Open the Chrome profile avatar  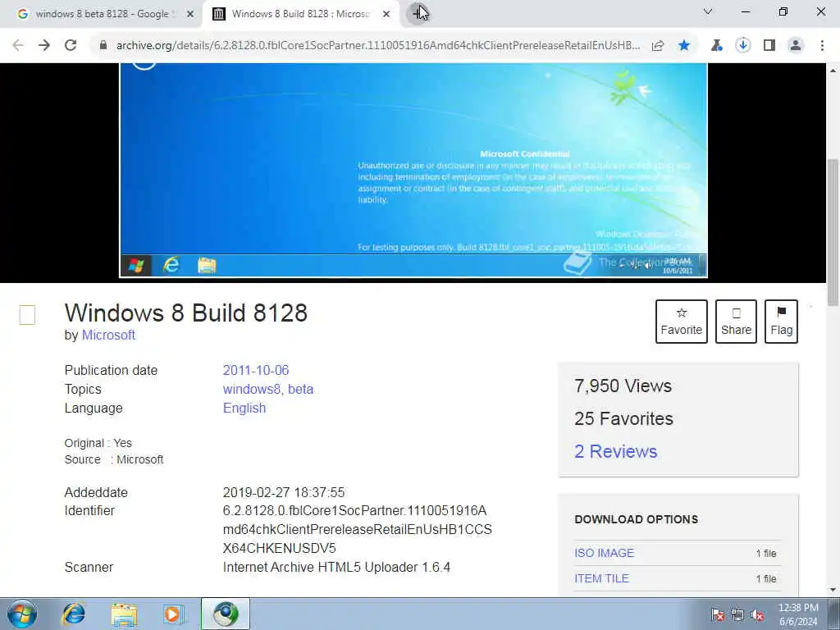796,46
